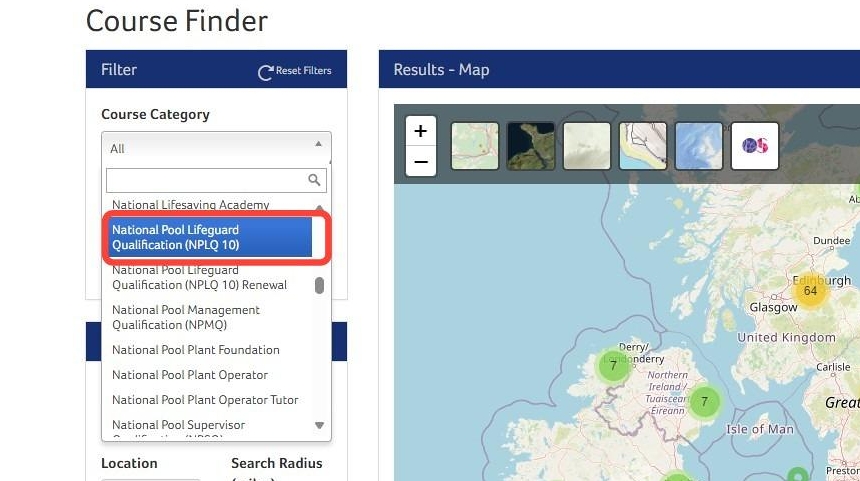This screenshot has height=481, width=860.
Task: Choose National Pool Plant Operator option
Action: coord(190,375)
